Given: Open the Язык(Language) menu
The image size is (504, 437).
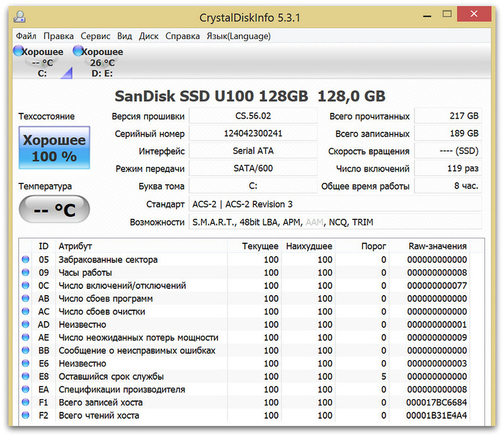Looking at the screenshot, I should click(x=239, y=36).
